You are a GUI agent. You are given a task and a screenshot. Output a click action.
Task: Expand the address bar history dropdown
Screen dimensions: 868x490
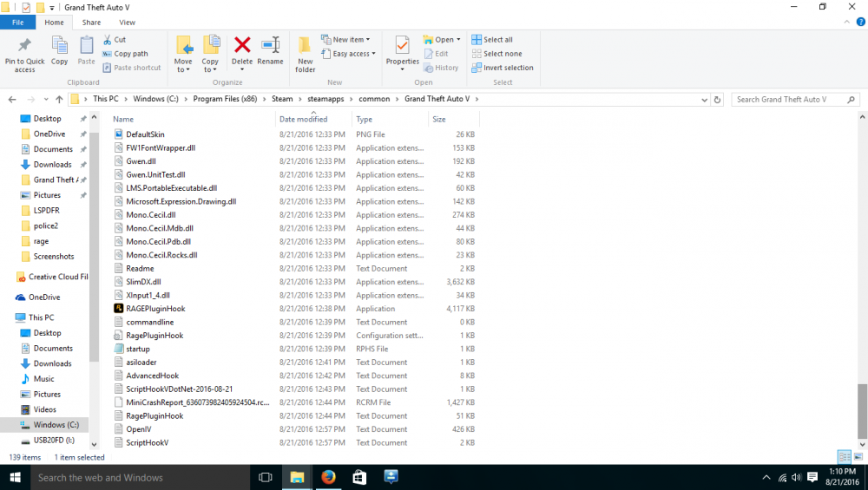pyautogui.click(x=704, y=100)
